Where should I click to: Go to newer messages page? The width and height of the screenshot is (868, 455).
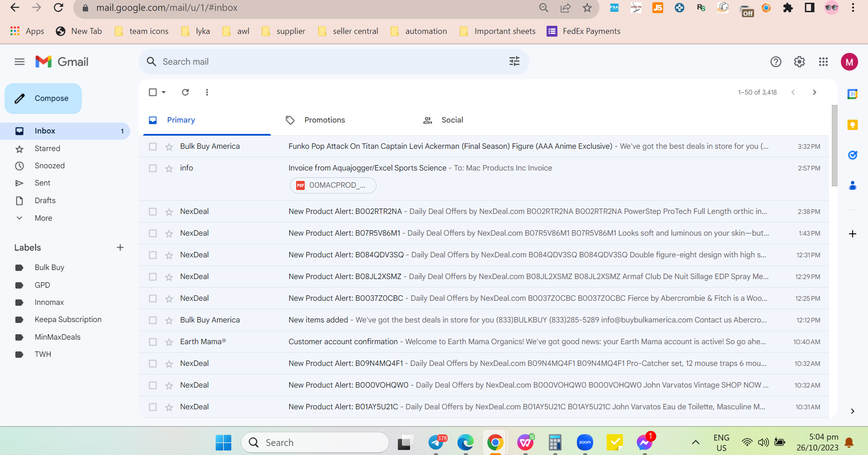pos(793,92)
